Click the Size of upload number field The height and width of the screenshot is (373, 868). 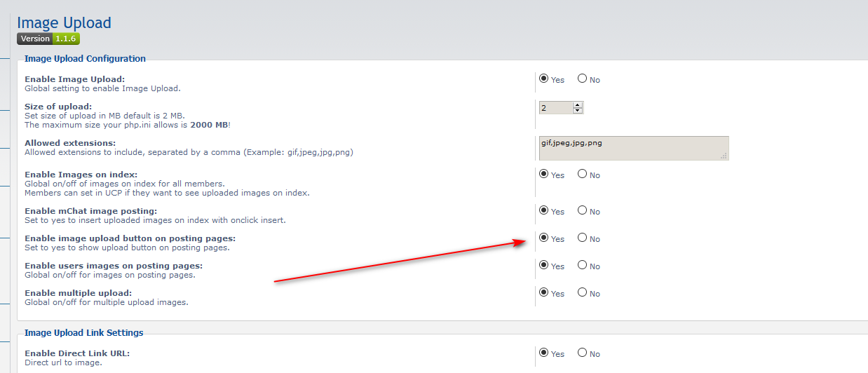(555, 108)
